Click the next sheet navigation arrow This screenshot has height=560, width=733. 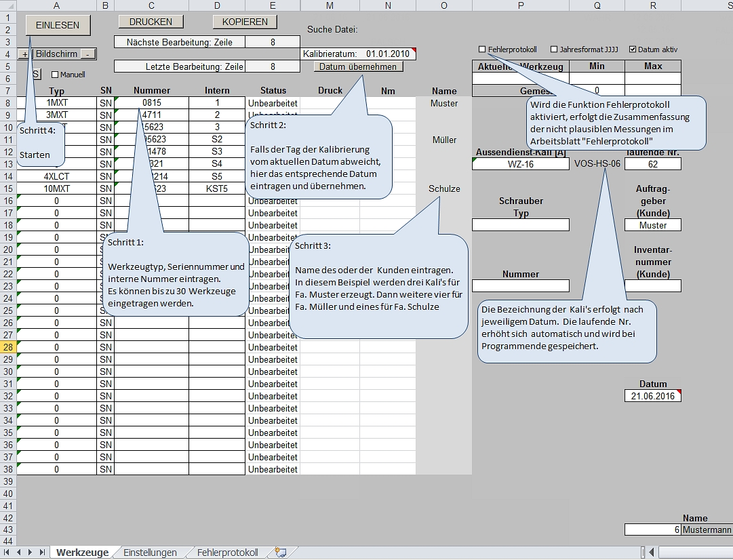click(x=31, y=553)
